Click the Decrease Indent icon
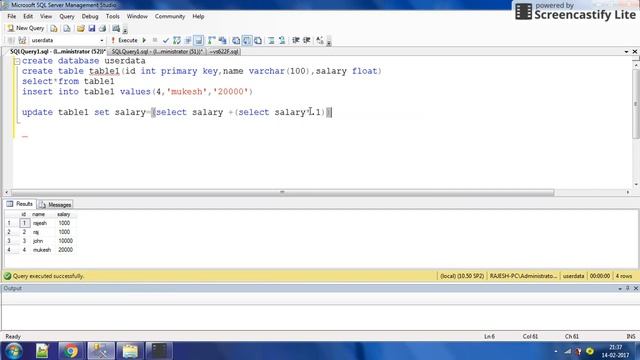Image resolution: width=640 pixels, height=360 pixels. point(296,40)
